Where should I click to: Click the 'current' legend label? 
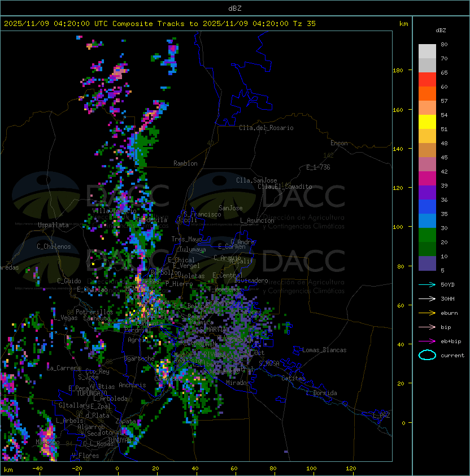tap(452, 356)
